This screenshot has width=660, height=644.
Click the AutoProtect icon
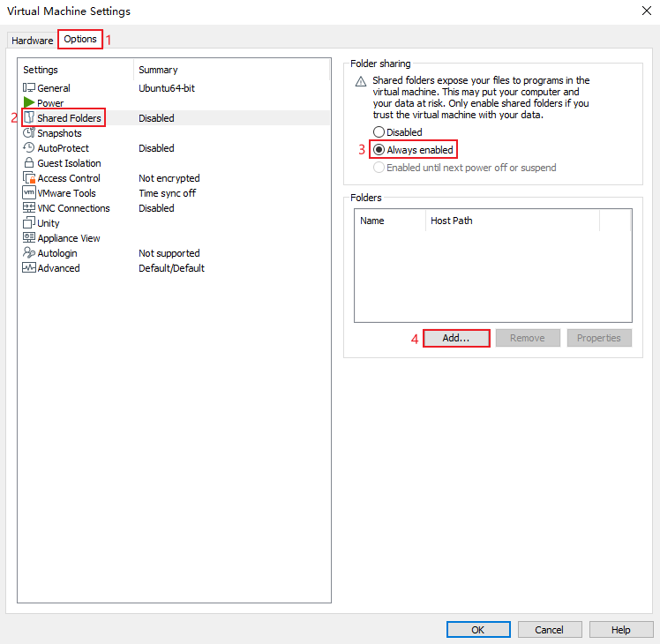click(x=28, y=147)
